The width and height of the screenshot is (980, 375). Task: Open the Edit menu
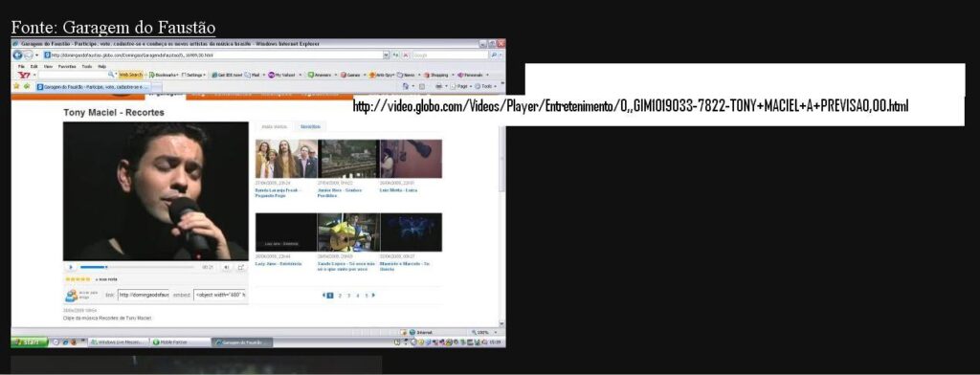coord(33,66)
